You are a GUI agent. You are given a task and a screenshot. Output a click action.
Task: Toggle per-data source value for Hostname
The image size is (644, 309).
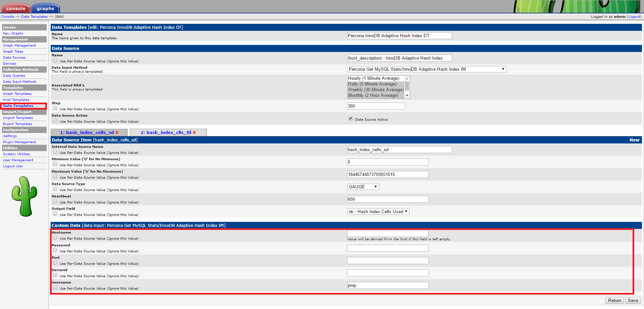pyautogui.click(x=55, y=238)
